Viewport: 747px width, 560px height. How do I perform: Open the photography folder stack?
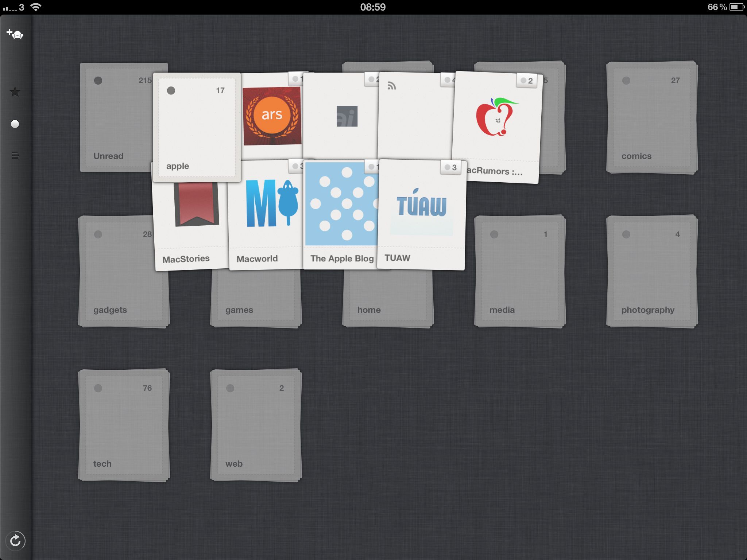[652, 272]
